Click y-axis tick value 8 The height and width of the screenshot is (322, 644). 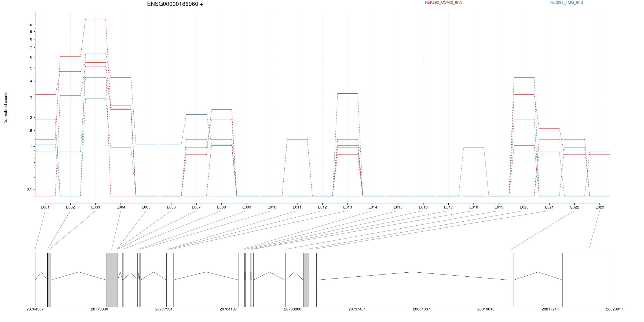pyautogui.click(x=31, y=39)
